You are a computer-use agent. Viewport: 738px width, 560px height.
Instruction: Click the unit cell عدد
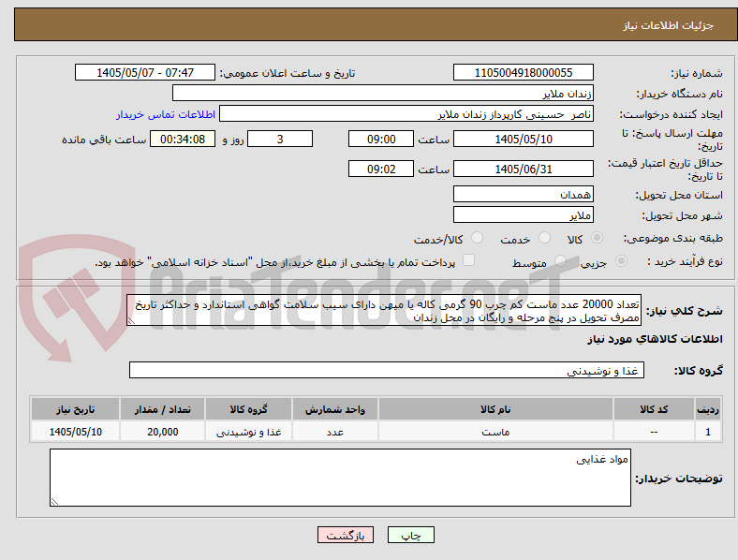click(x=335, y=432)
